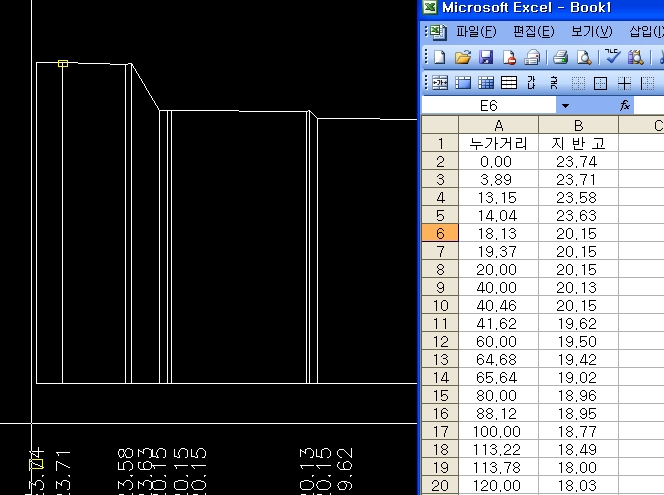Select cell containing 20.13
664x495 pixels.
(x=578, y=288)
